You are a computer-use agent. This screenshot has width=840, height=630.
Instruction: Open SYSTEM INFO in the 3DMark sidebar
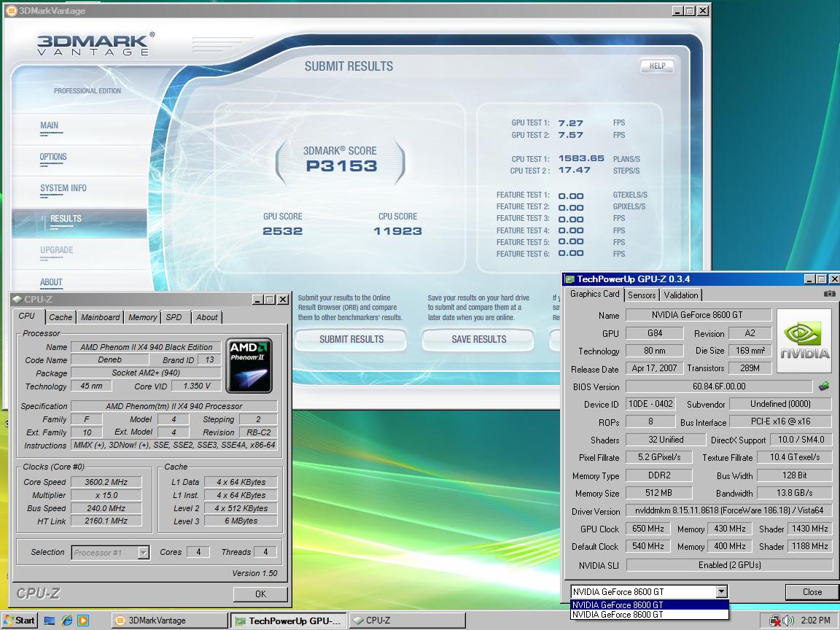coord(63,189)
